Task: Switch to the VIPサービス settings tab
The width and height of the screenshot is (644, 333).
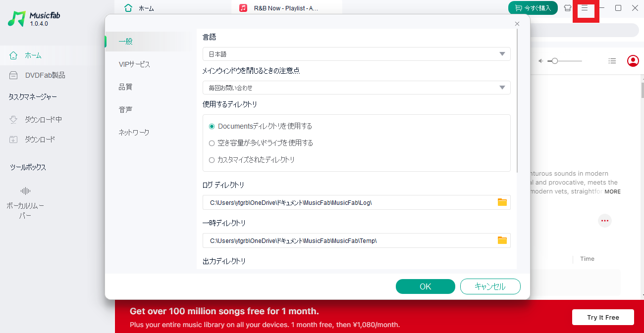Action: [134, 64]
